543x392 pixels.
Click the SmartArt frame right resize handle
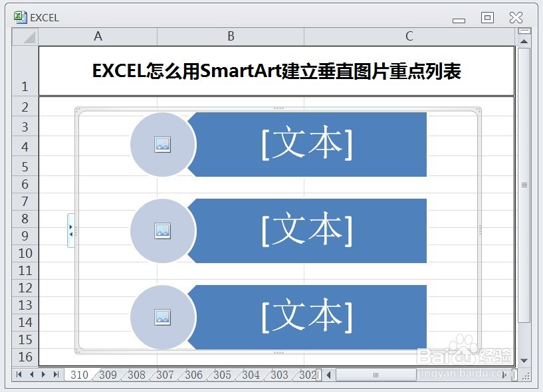480,231
